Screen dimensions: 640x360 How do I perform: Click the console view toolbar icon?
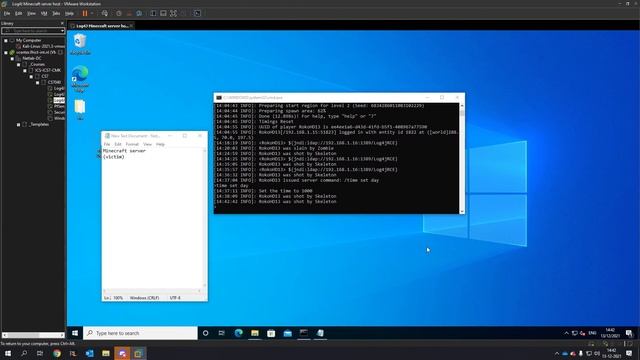pyautogui.click(x=197, y=13)
